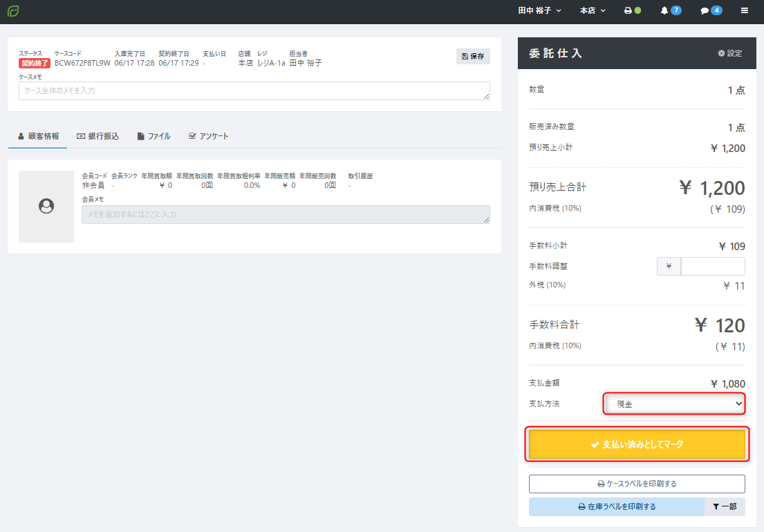Image resolution: width=764 pixels, height=532 pixels.
Task: Click the green leaf app logo
Action: (x=13, y=10)
